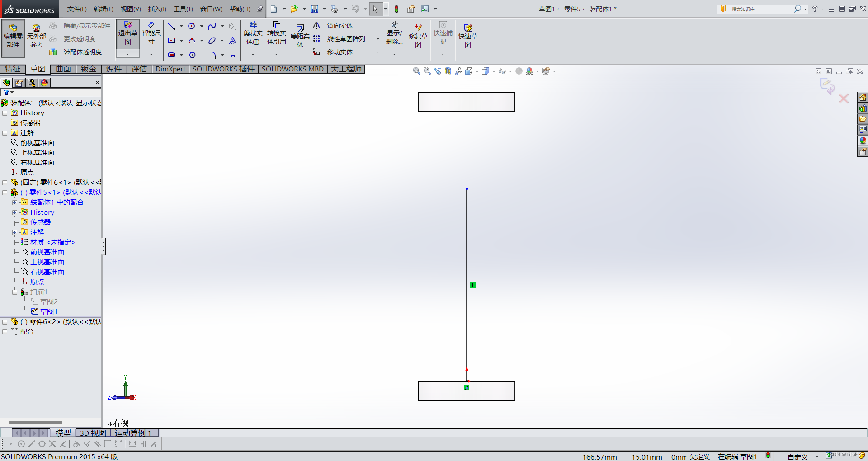Select the 智能尺寸 (Smart Dimension) tool
This screenshot has width=868, height=461.
151,34
